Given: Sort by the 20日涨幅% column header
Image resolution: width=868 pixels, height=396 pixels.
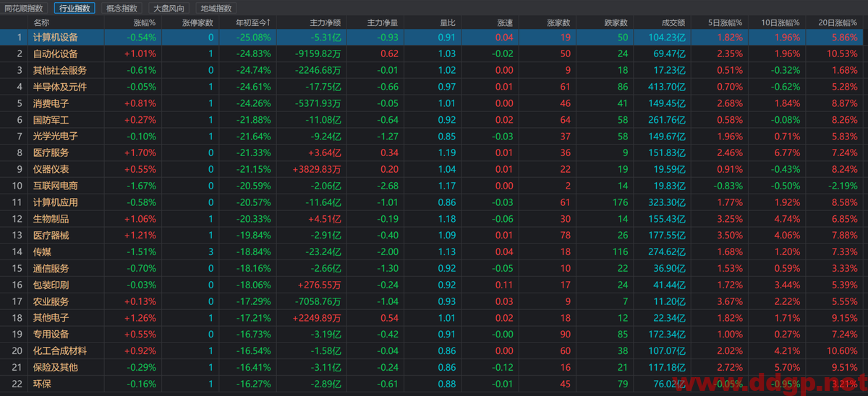Looking at the screenshot, I should coord(838,22).
